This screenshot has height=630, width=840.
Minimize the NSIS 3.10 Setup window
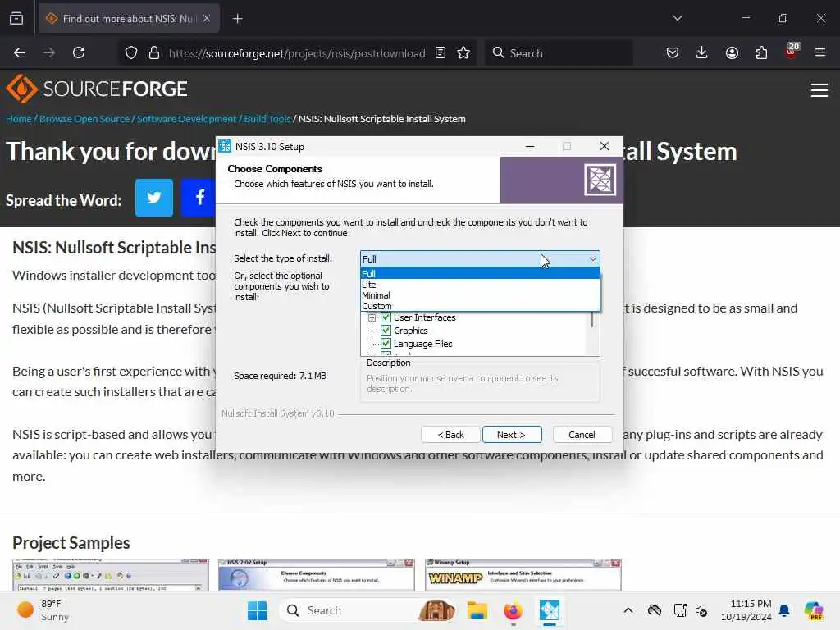click(x=530, y=146)
